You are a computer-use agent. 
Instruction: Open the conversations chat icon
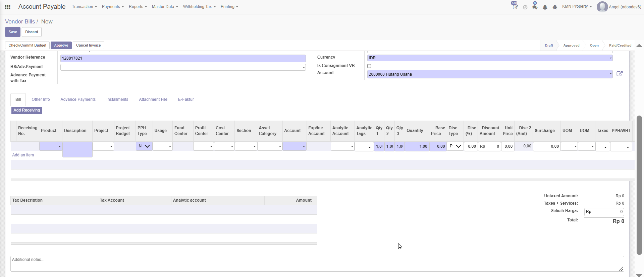(x=535, y=7)
